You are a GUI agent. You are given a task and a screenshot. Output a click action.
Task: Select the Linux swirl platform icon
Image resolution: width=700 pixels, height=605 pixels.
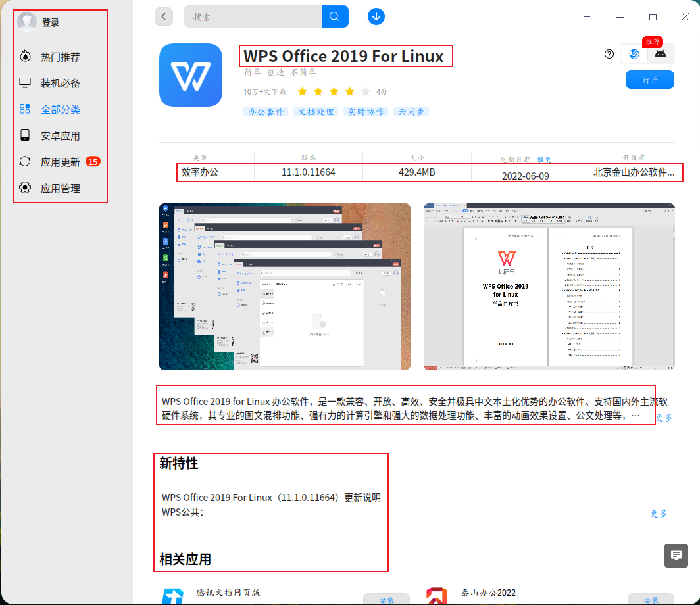634,54
